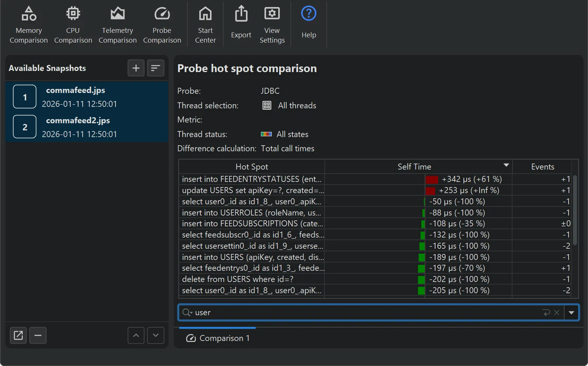Click the Self Time sort arrow indicator
Screen dimensions: 588x366
tap(506, 165)
